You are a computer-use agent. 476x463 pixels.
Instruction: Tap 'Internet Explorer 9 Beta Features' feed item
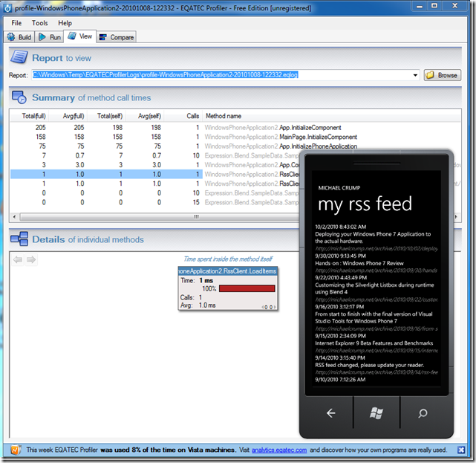pyautogui.click(x=374, y=343)
